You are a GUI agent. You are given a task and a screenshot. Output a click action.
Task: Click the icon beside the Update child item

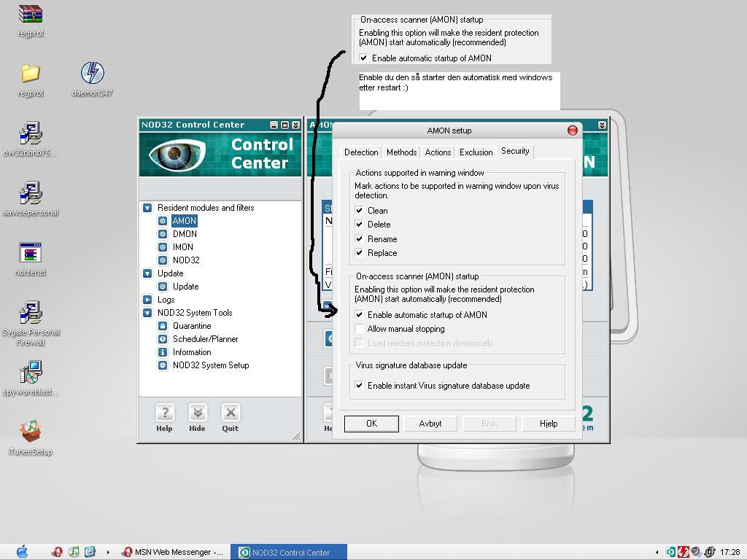(163, 287)
